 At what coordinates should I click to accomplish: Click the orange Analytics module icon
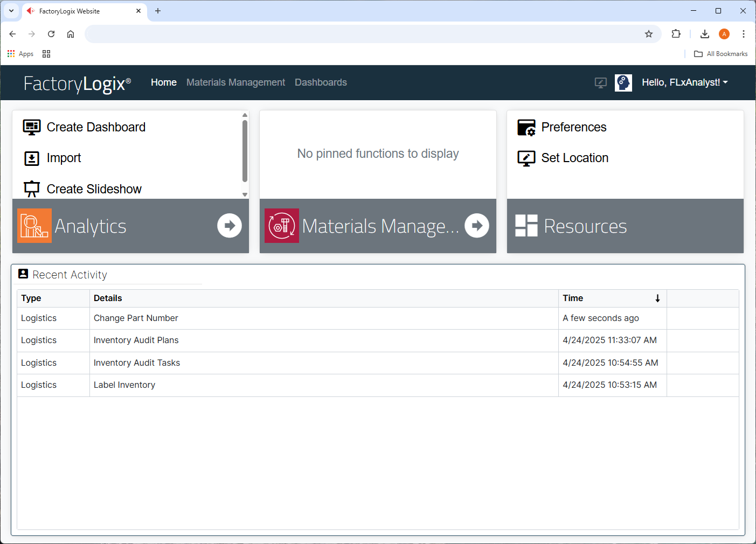pyautogui.click(x=34, y=225)
